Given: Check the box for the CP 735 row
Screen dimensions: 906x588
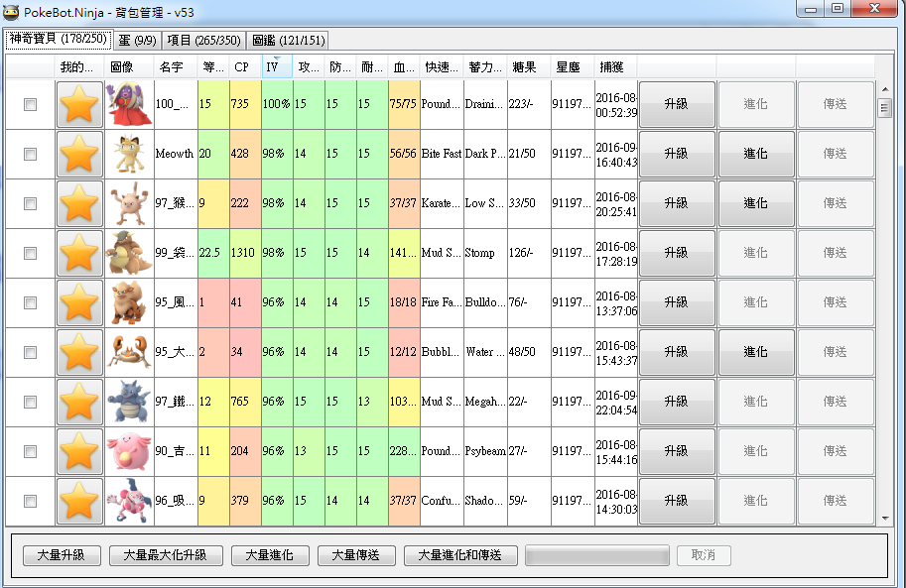Looking at the screenshot, I should pyautogui.click(x=30, y=104).
